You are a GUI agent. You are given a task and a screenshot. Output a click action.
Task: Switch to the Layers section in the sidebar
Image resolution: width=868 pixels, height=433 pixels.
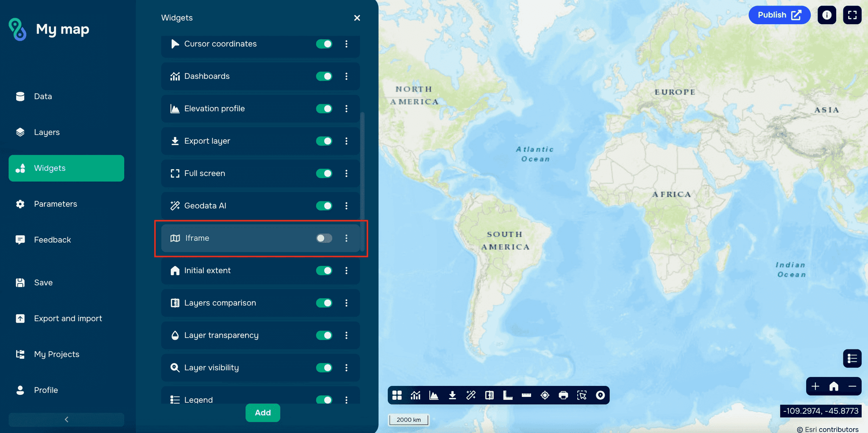coord(47,132)
